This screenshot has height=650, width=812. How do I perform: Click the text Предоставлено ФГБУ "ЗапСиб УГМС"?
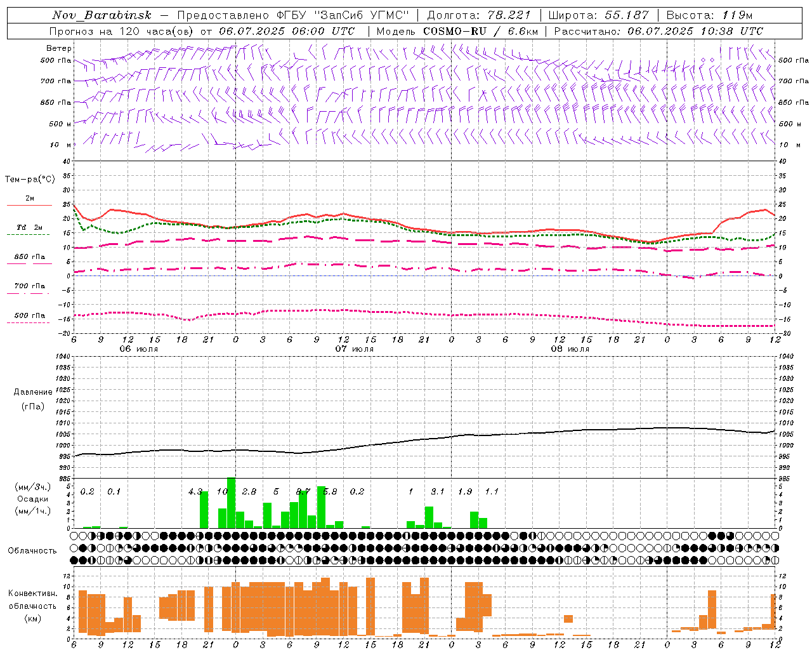tap(294, 15)
